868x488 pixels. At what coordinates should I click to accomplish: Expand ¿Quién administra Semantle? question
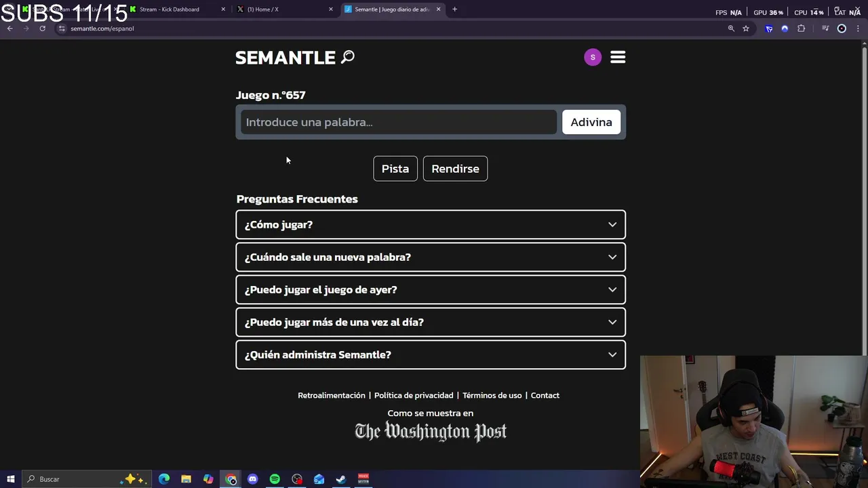coord(431,354)
